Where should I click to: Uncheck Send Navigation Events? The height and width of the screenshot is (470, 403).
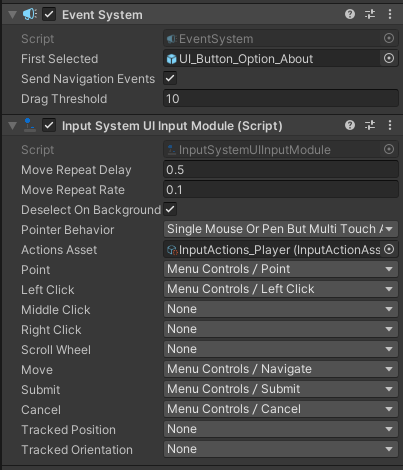(x=170, y=79)
